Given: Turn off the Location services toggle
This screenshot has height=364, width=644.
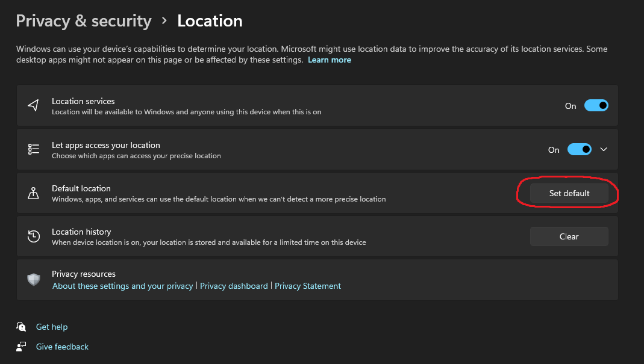Looking at the screenshot, I should 596,105.
